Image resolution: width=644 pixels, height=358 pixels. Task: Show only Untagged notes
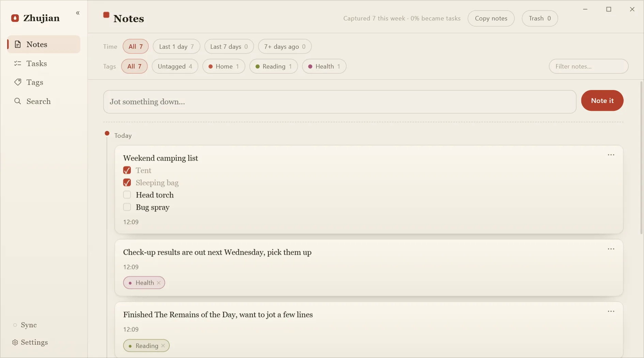[175, 66]
